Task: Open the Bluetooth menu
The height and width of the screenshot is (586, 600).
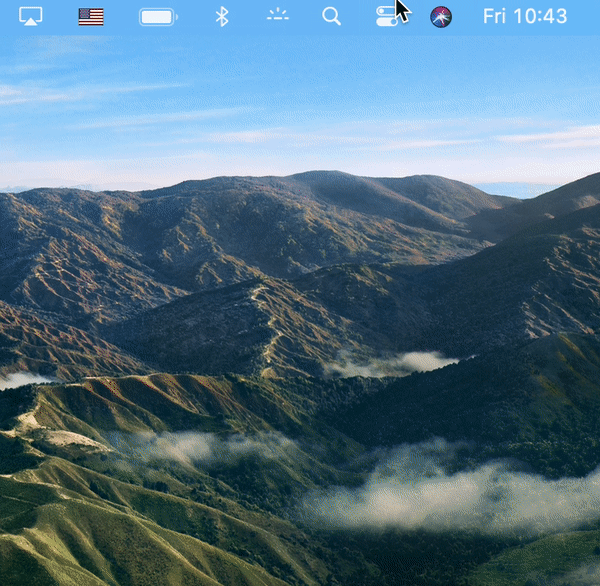Action: click(222, 16)
